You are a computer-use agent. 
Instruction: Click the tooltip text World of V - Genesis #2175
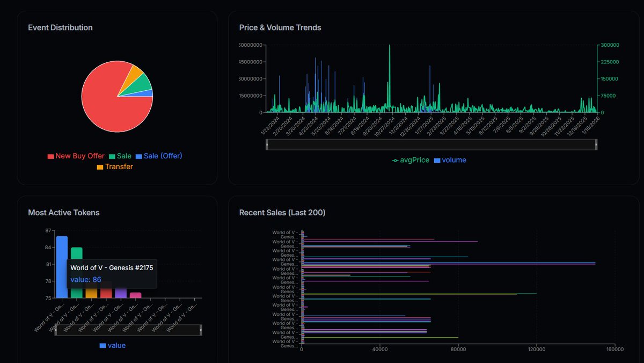pyautogui.click(x=112, y=267)
